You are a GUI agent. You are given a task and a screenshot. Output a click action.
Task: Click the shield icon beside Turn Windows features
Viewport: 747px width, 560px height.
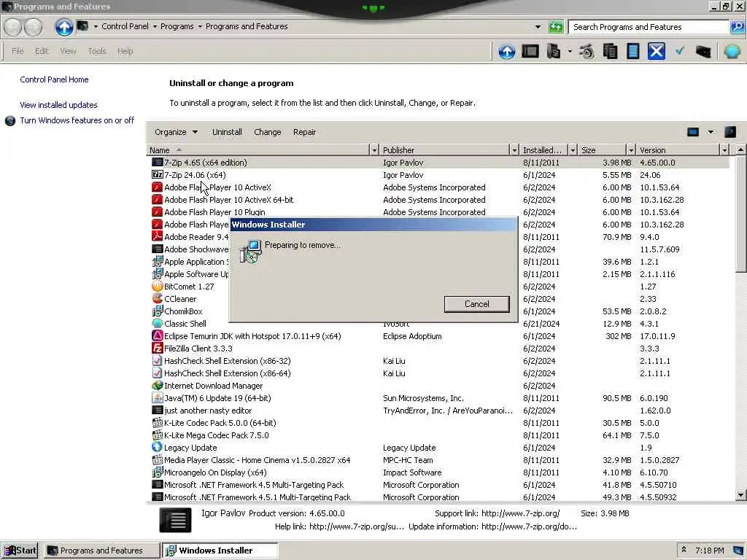[10, 120]
